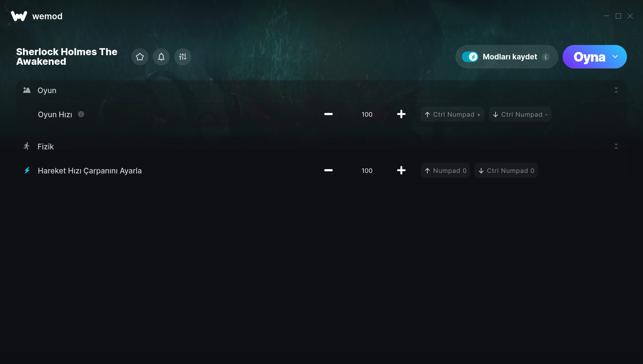Click the running figure Fizik icon
This screenshot has height=364, width=643.
click(x=27, y=146)
